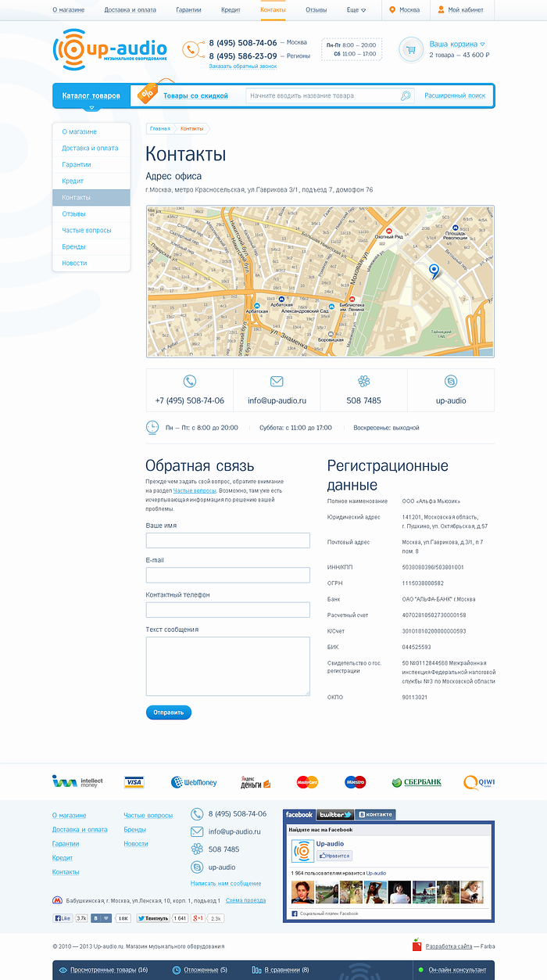
Task: Select Бренды in left sidebar
Action: (91, 246)
